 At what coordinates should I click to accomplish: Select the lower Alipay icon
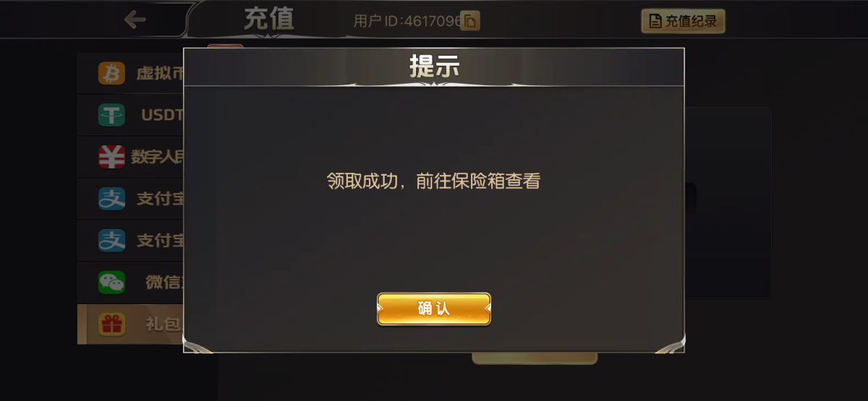(x=111, y=241)
